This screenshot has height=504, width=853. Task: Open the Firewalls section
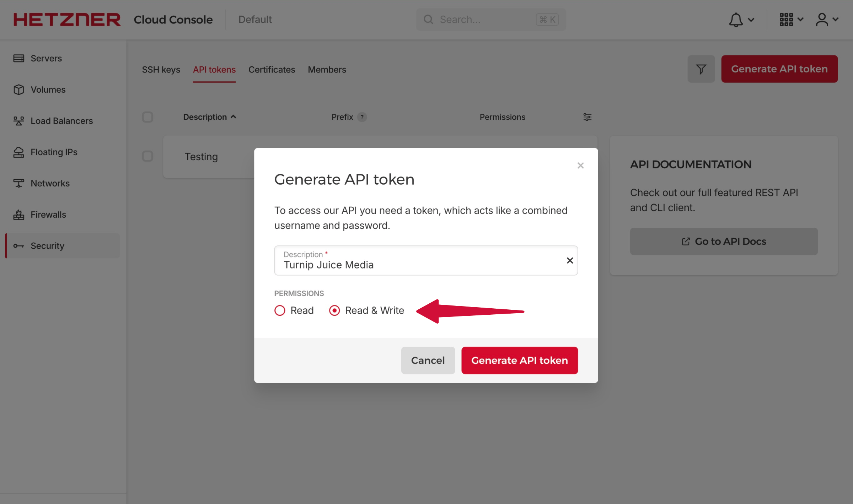(48, 215)
